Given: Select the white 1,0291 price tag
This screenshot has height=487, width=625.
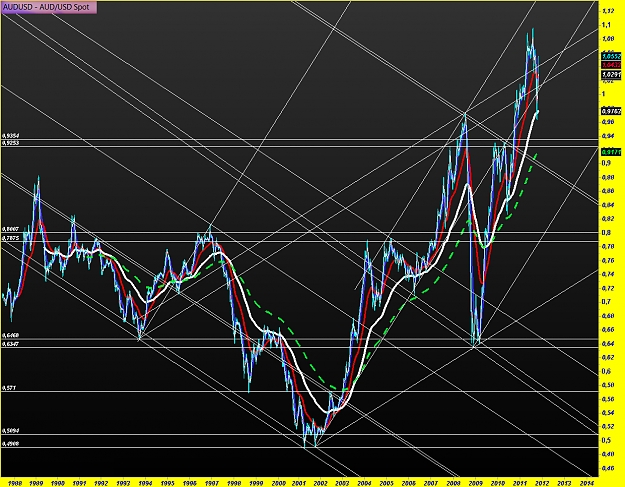Looking at the screenshot, I should click(611, 75).
